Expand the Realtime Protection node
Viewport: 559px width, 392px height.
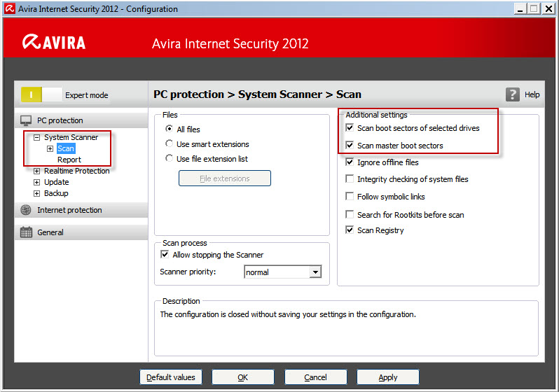point(36,171)
